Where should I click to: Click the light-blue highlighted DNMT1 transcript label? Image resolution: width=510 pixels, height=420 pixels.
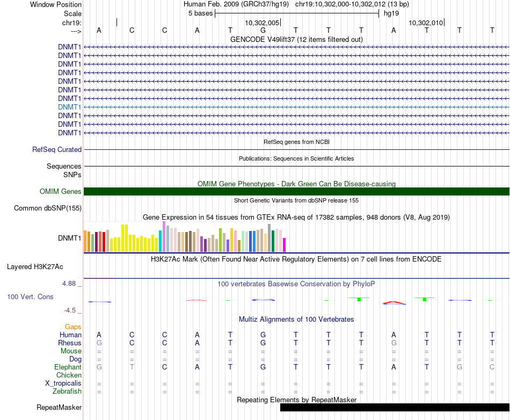click(x=69, y=107)
